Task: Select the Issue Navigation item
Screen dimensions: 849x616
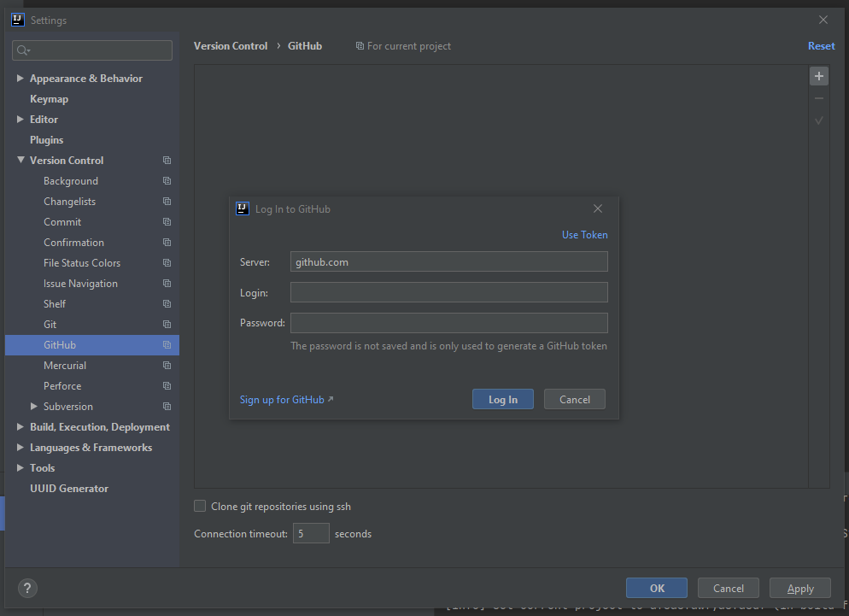Action: (x=80, y=284)
